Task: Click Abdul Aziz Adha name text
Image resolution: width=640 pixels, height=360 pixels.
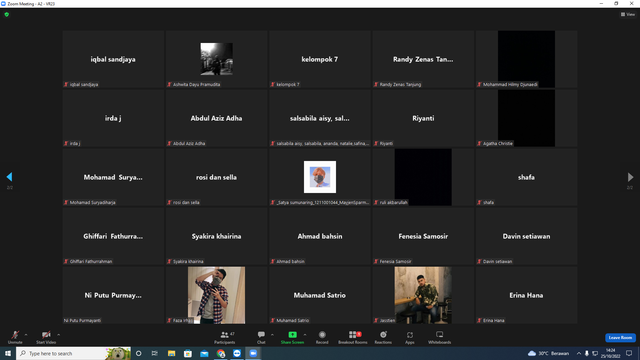Action: (216, 118)
